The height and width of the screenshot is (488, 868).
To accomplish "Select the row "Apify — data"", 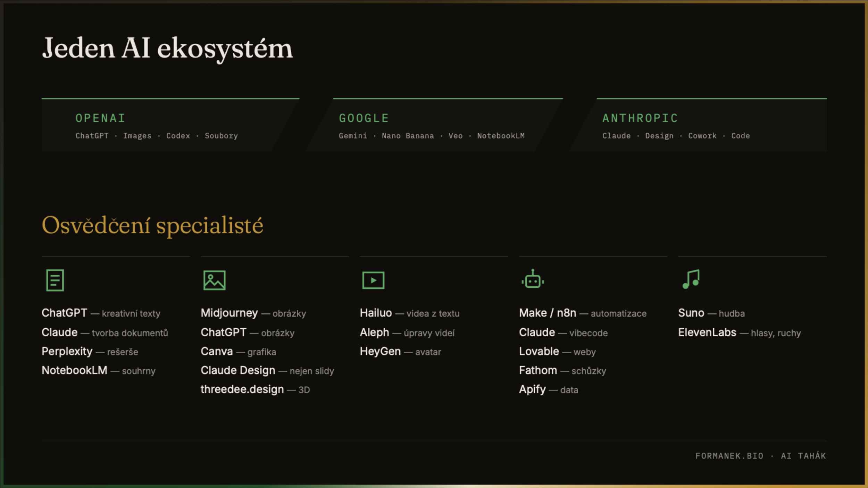I will pyautogui.click(x=549, y=389).
